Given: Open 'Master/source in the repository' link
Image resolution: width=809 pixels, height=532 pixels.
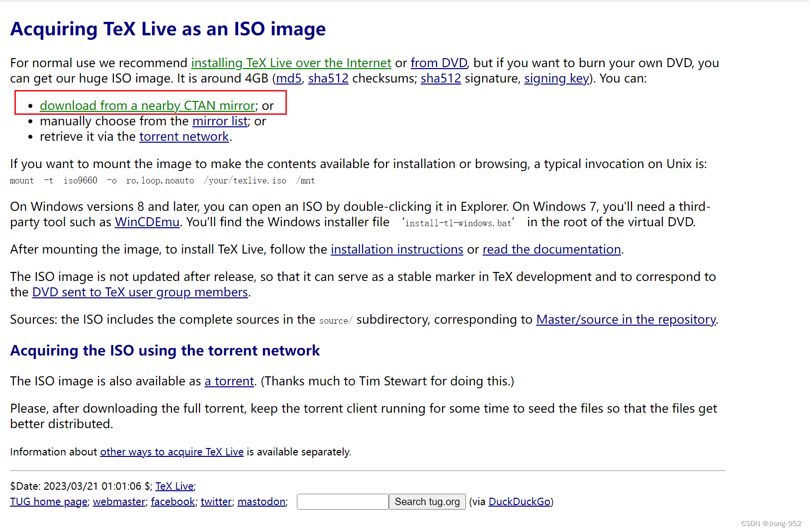Looking at the screenshot, I should tap(626, 320).
